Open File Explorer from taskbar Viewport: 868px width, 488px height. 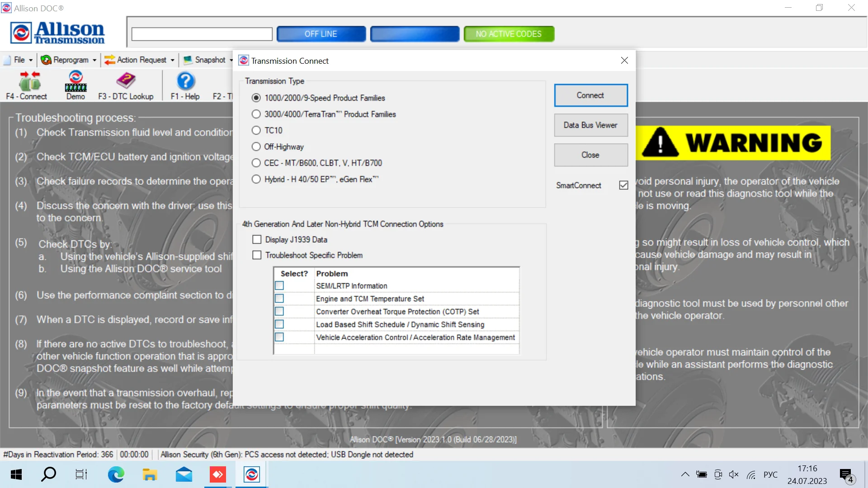coord(150,474)
